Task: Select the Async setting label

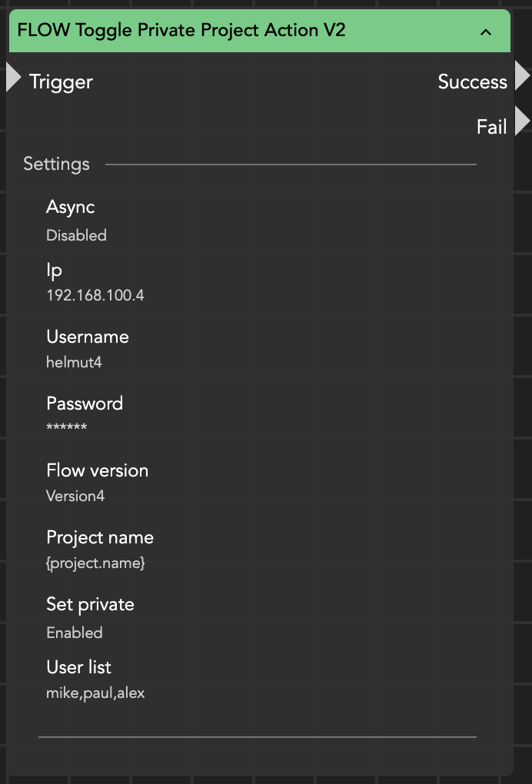Action: [x=71, y=207]
